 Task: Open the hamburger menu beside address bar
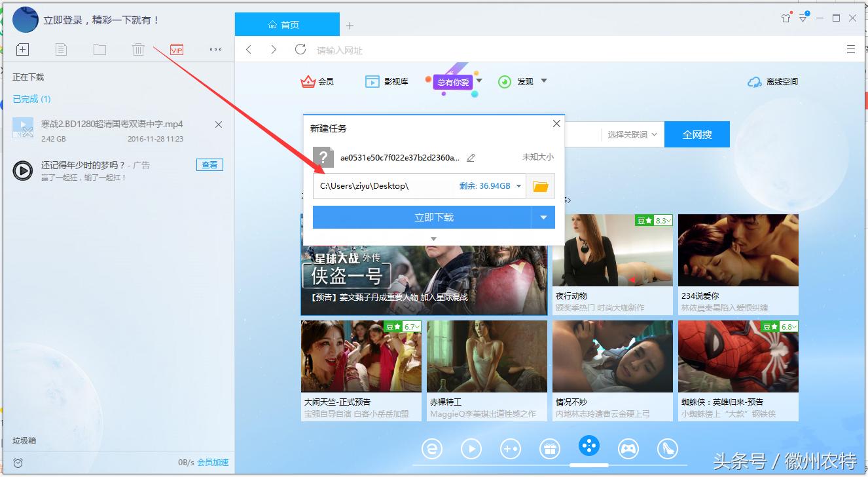(851, 49)
